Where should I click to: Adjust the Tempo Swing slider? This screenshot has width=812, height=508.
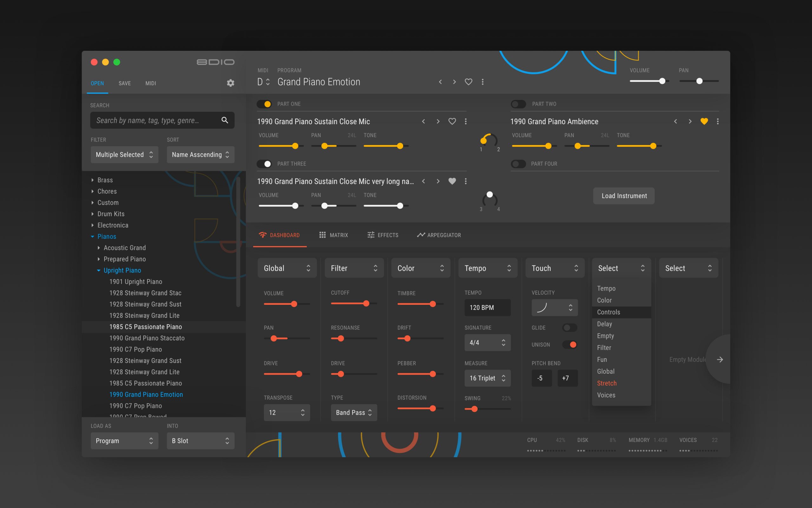coord(488,409)
